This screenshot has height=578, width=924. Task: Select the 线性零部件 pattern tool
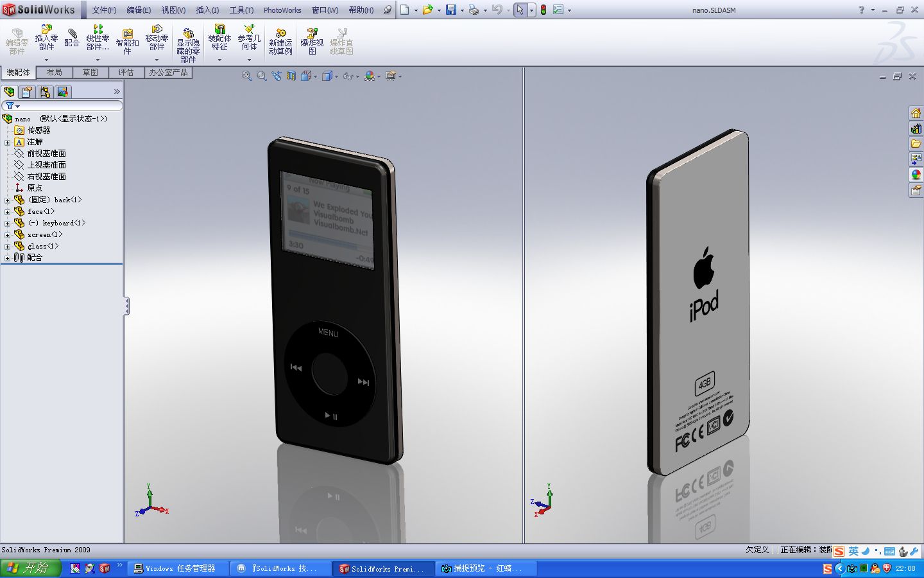tap(98, 37)
